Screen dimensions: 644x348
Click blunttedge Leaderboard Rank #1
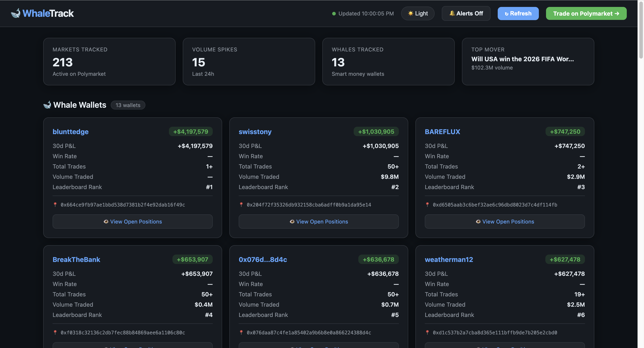[209, 187]
